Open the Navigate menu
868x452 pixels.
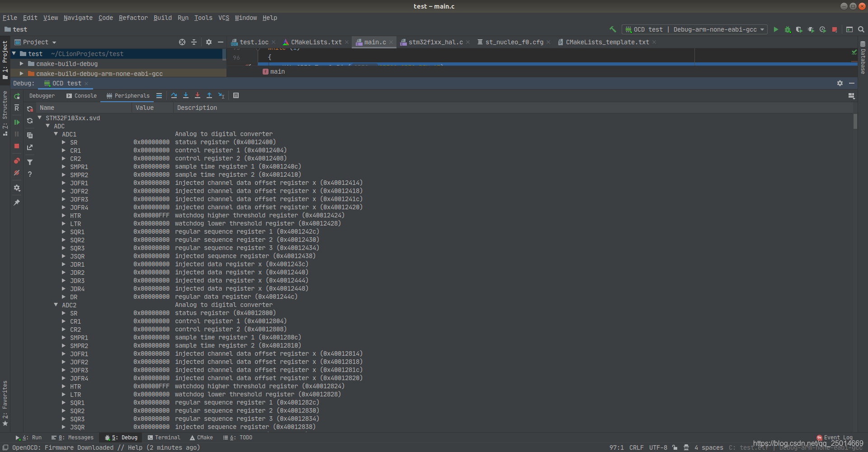[78, 18]
